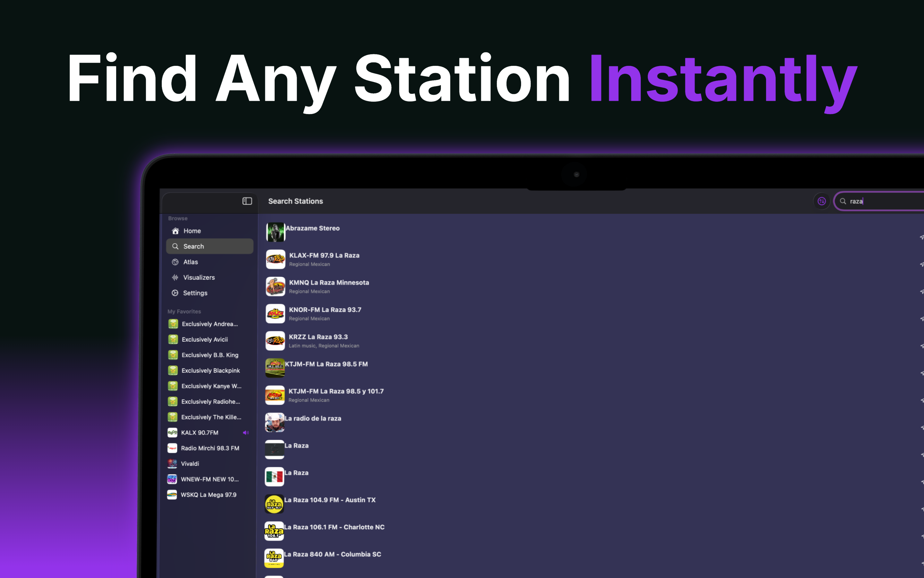
Task: Click Latin music, Regional Mexican tag
Action: click(324, 346)
